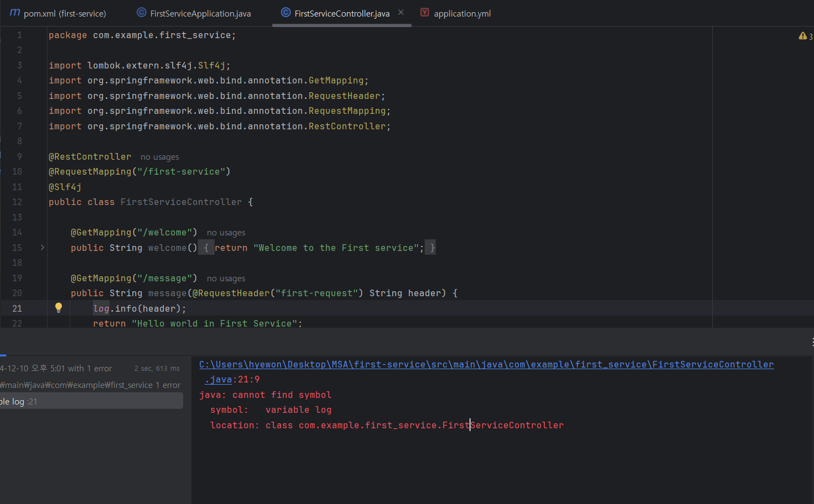Click the class icon on FirstServiceController.java tab

(286, 13)
